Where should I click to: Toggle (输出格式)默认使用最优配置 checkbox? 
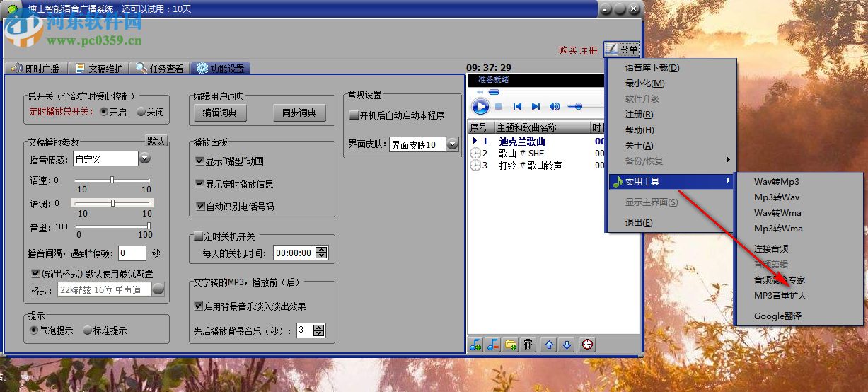(36, 274)
